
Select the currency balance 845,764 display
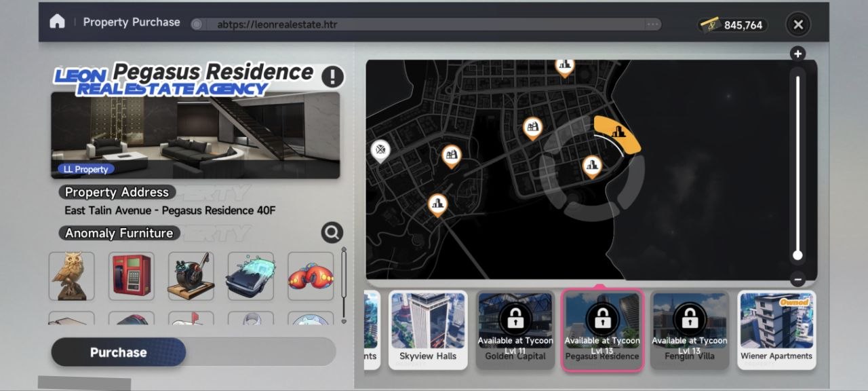tap(732, 25)
